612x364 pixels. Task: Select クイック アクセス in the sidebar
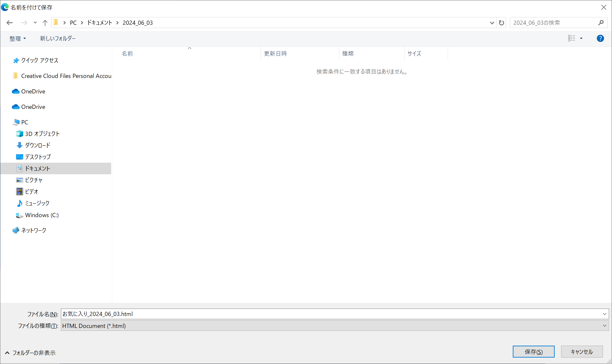pyautogui.click(x=40, y=61)
